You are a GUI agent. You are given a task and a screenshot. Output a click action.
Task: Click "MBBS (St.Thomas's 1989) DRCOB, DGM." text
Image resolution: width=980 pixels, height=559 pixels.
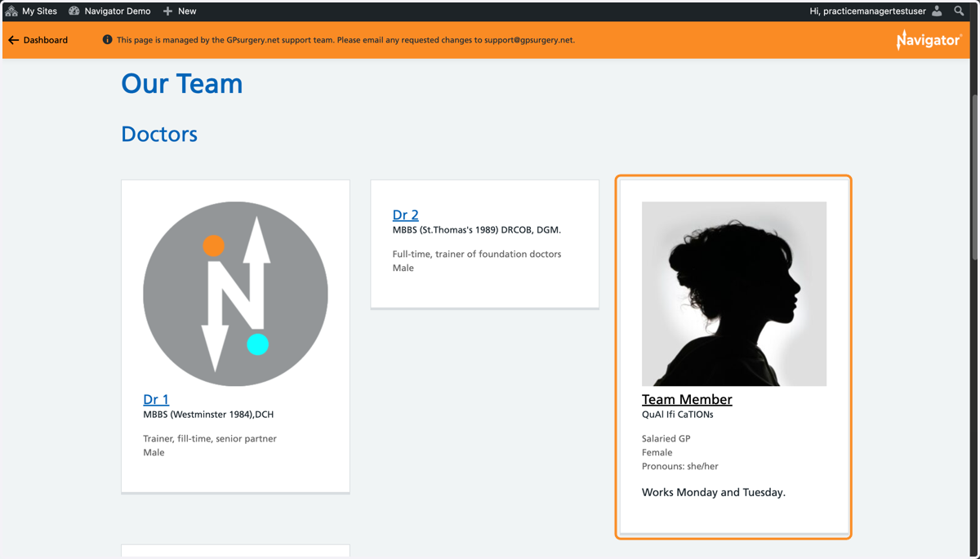click(477, 230)
